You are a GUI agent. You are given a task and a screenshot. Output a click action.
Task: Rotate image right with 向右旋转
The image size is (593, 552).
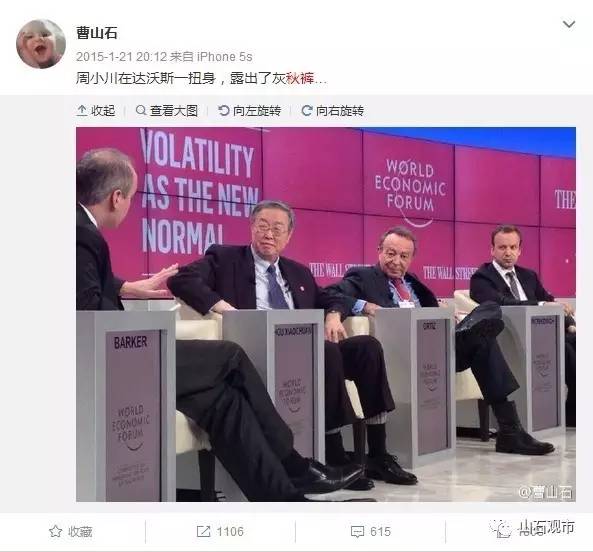click(333, 111)
